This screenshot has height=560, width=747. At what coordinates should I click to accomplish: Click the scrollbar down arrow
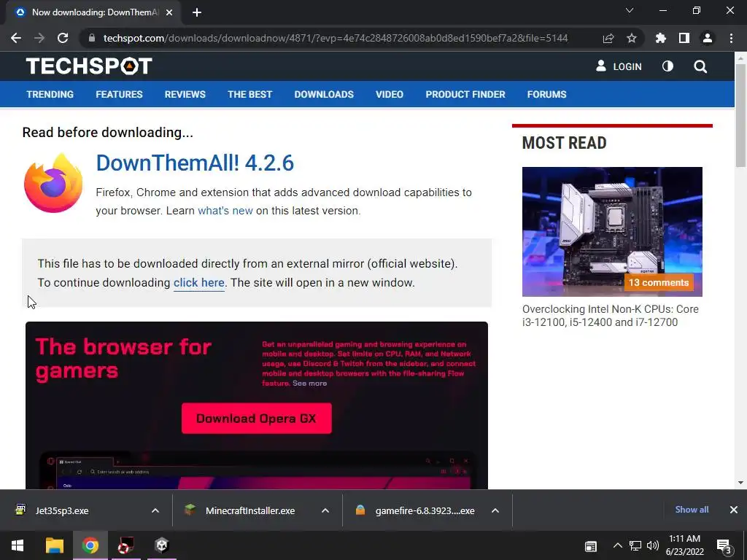click(x=740, y=483)
